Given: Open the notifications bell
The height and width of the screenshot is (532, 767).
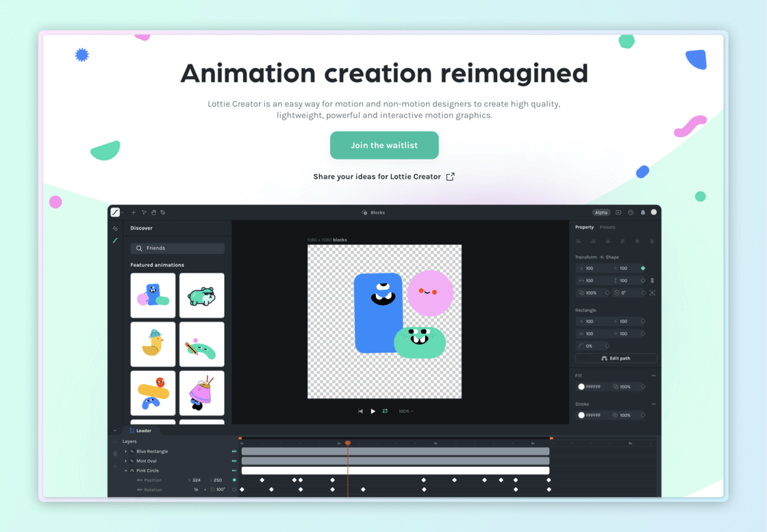Looking at the screenshot, I should pos(643,212).
